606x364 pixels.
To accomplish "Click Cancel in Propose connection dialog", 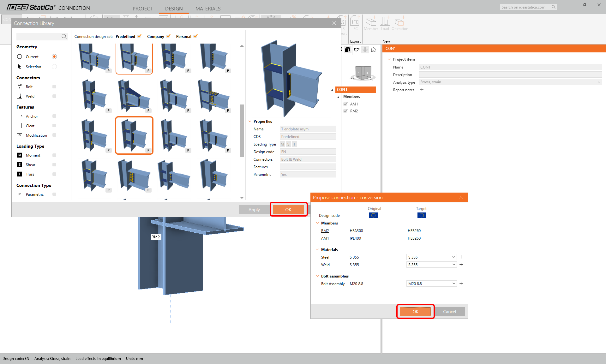I will pos(449,312).
